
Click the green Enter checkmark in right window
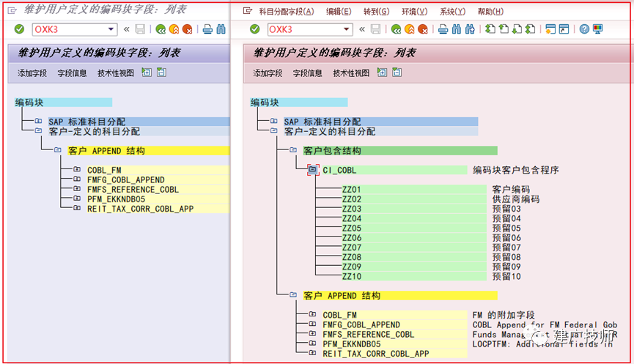[x=255, y=29]
